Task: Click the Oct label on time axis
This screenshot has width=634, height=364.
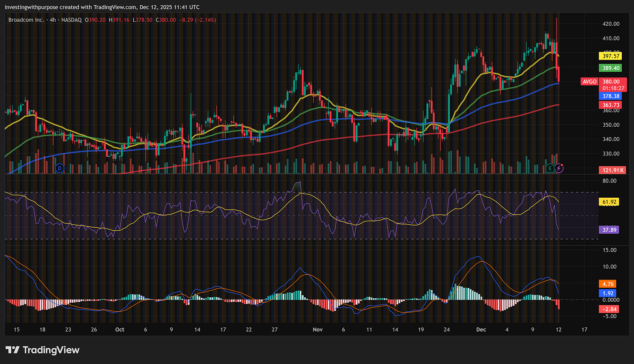Action: (120, 330)
